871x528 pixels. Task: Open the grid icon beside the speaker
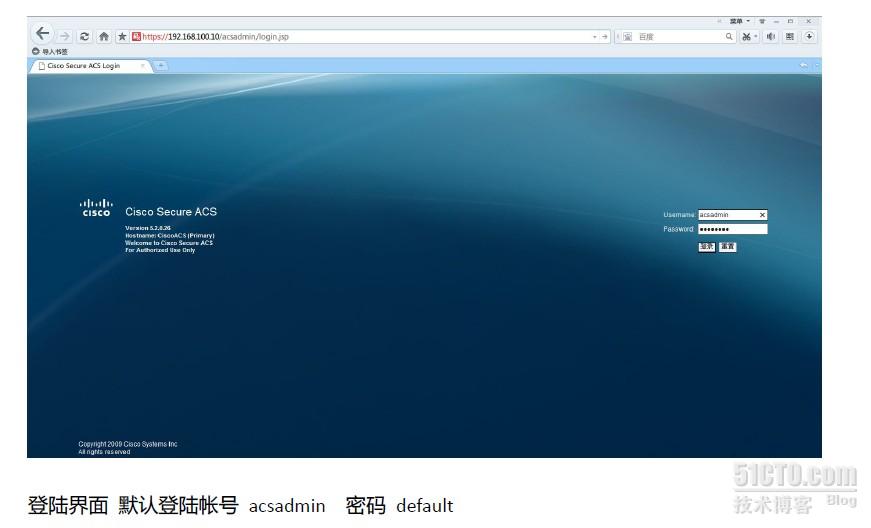[789, 37]
